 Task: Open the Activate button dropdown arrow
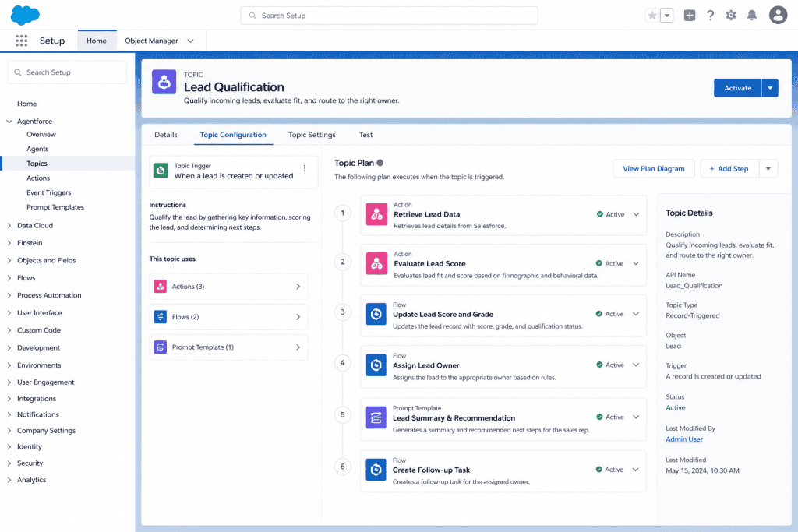click(x=770, y=88)
